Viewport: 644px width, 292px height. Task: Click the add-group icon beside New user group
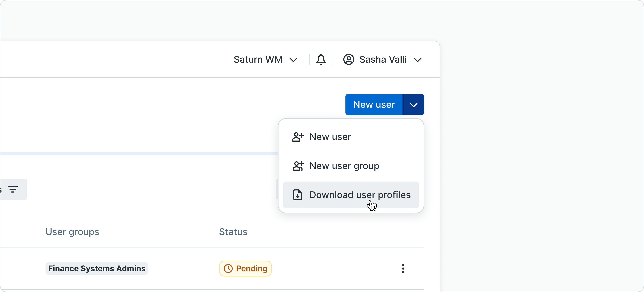click(297, 166)
